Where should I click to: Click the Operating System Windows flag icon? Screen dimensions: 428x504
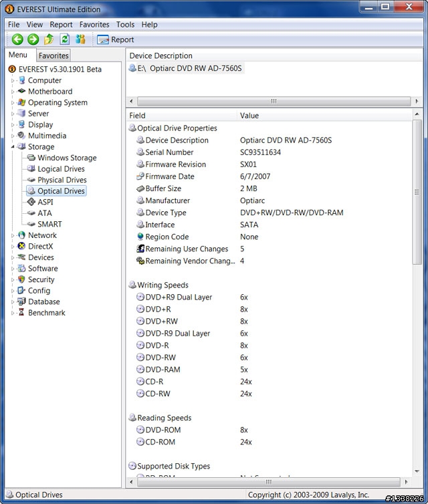click(21, 102)
